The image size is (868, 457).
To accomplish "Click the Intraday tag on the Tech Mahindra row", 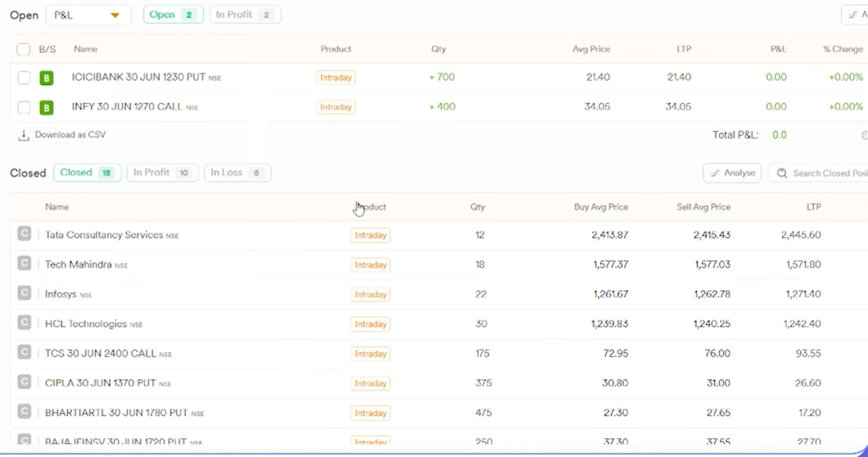I will point(371,265).
